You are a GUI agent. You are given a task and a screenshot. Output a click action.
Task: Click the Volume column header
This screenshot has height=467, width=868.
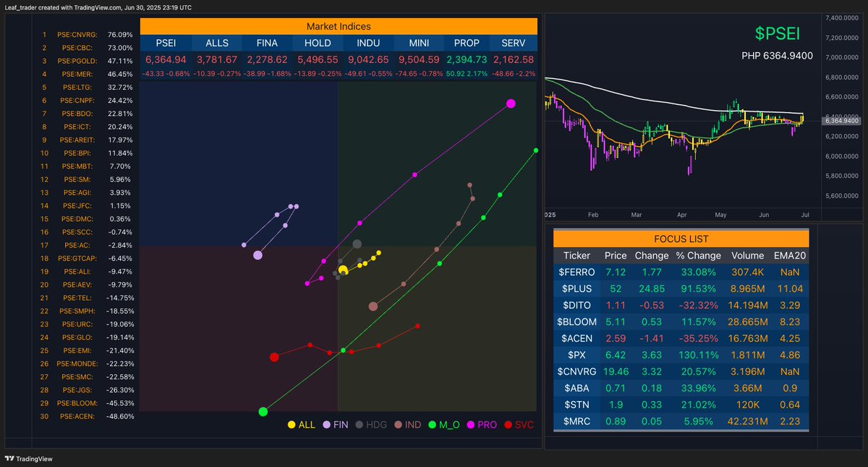(x=748, y=255)
